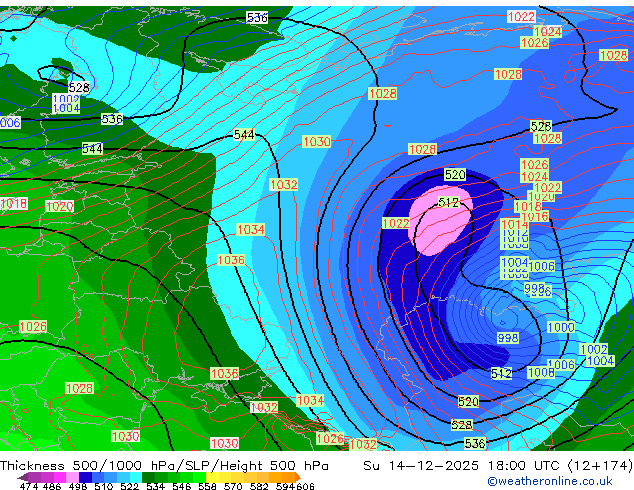The width and height of the screenshot is (634, 490).
Task: Click the red 1018 label at left edge
Action: (x=14, y=203)
